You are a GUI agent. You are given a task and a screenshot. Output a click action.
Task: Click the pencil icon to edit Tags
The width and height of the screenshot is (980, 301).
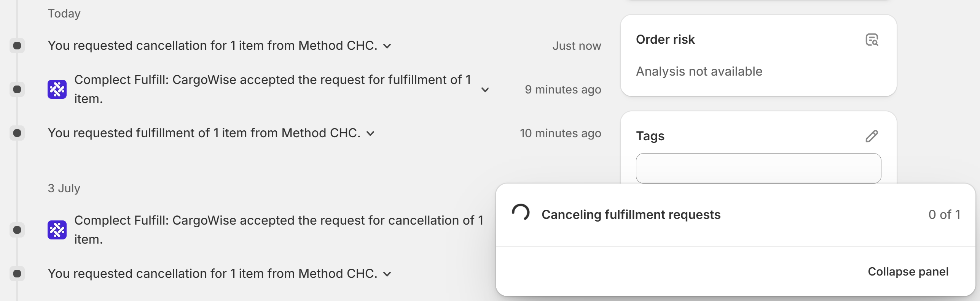coord(872,136)
